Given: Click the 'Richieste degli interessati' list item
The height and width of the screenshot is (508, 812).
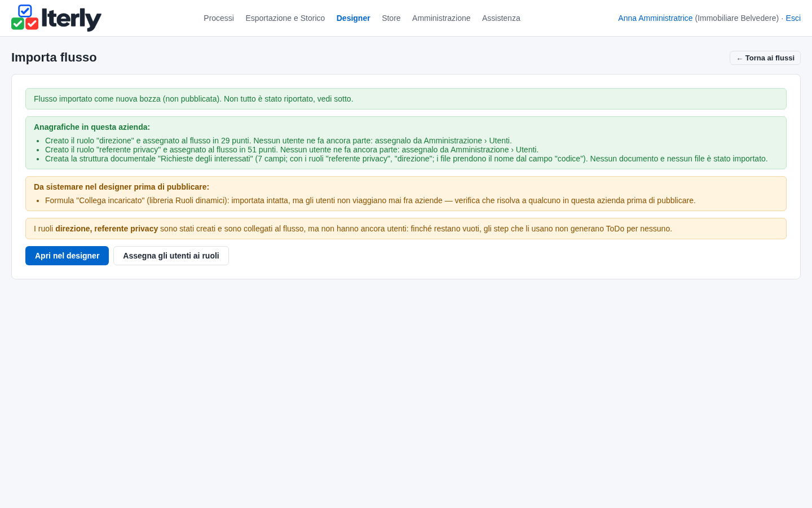Looking at the screenshot, I should [x=407, y=159].
